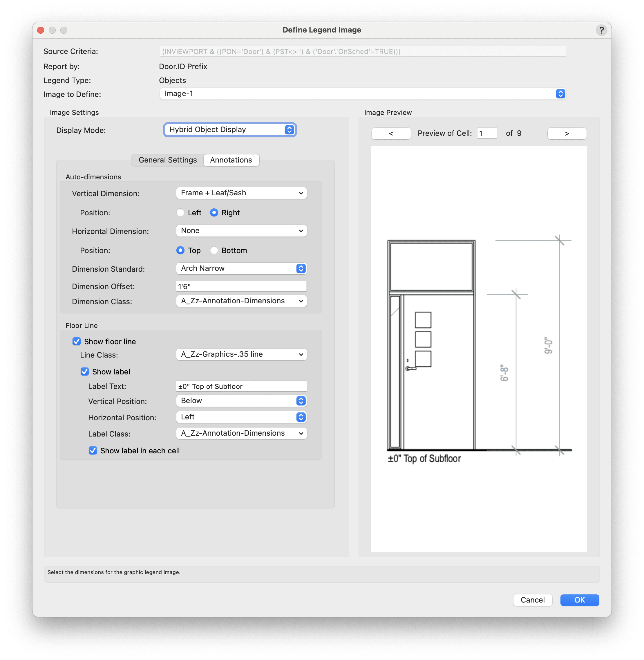644x660 pixels.
Task: Click the help question mark button
Action: click(x=601, y=30)
